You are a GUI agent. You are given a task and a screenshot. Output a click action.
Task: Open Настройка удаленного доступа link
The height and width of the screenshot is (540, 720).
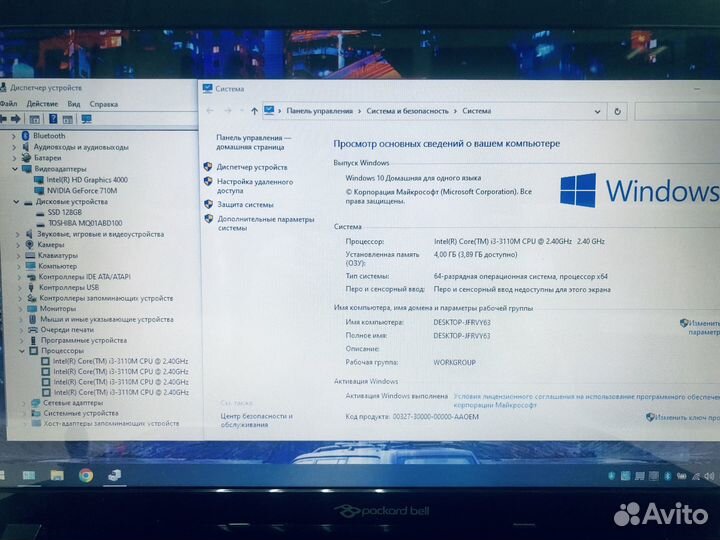click(255, 186)
